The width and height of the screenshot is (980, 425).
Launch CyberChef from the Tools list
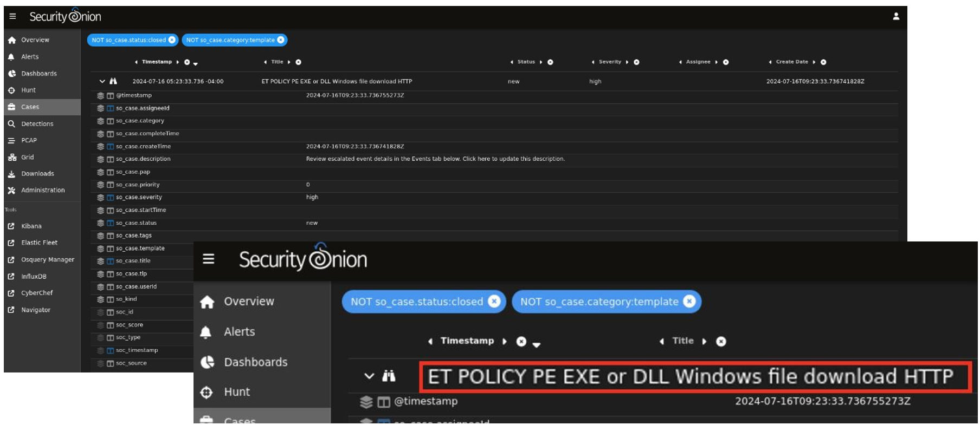click(37, 293)
